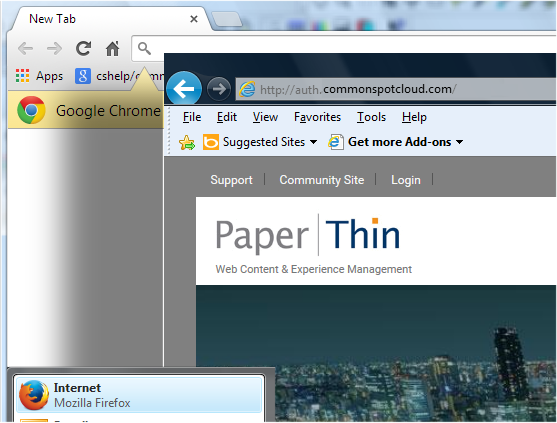The image size is (557, 423).
Task: Click the PaperThin logo
Action: click(x=308, y=235)
